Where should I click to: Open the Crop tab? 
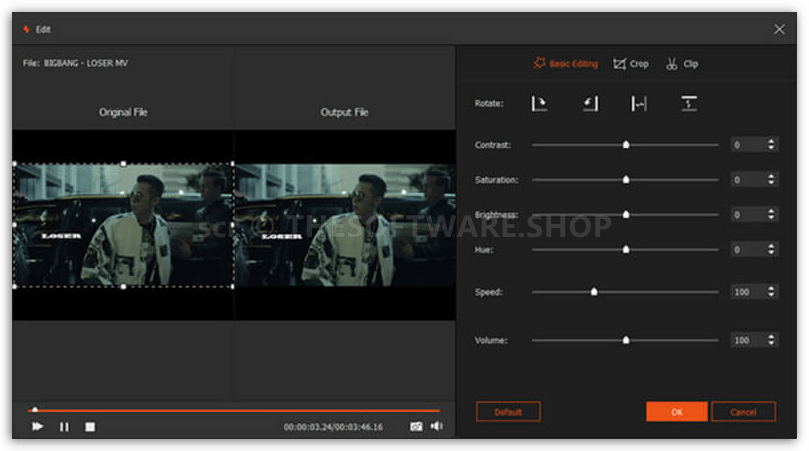[x=630, y=63]
